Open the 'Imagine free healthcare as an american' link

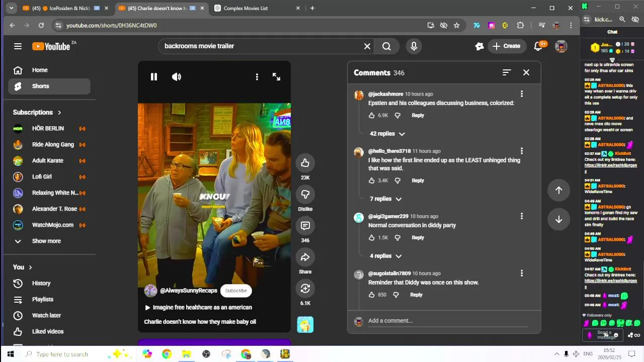coord(202,308)
